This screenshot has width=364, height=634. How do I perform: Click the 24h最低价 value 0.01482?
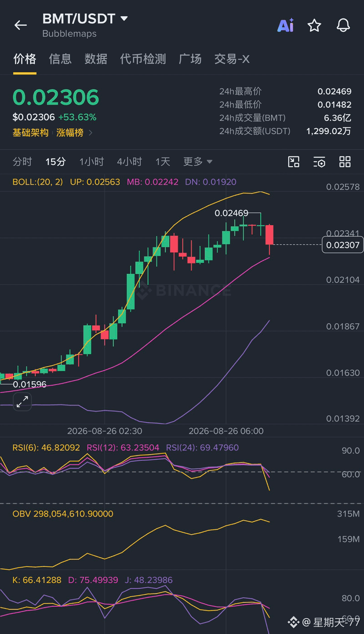tap(335, 105)
